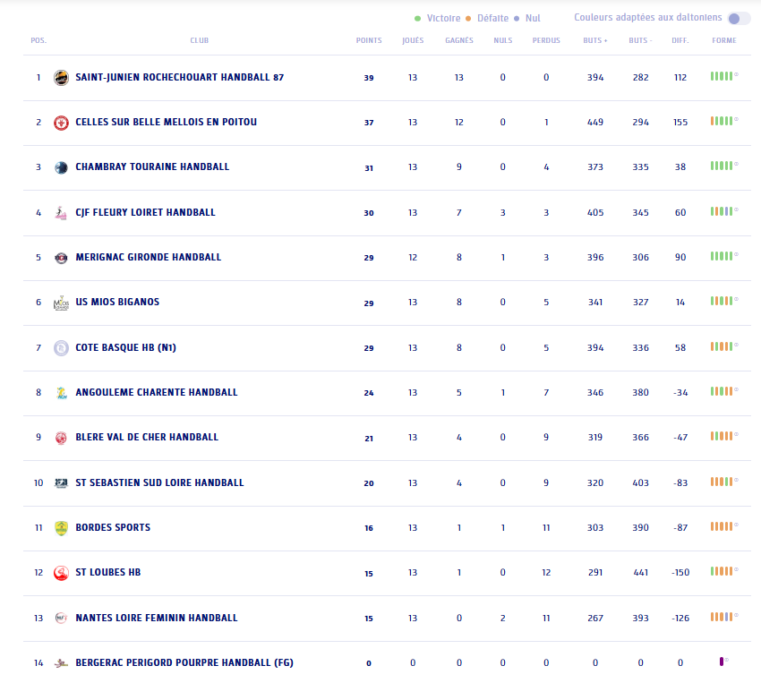The width and height of the screenshot is (761, 700).
Task: Click the Diff. column header
Action: [x=680, y=40]
